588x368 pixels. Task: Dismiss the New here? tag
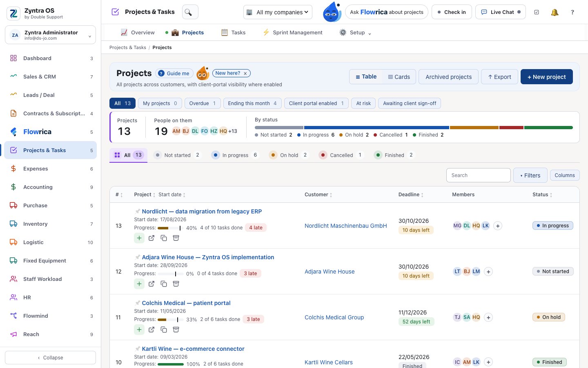click(x=245, y=74)
